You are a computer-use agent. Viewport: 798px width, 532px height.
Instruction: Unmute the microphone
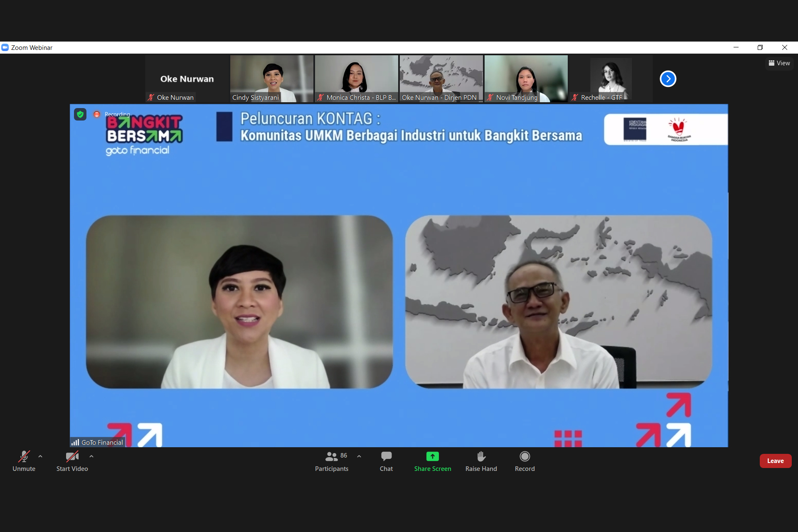click(24, 461)
